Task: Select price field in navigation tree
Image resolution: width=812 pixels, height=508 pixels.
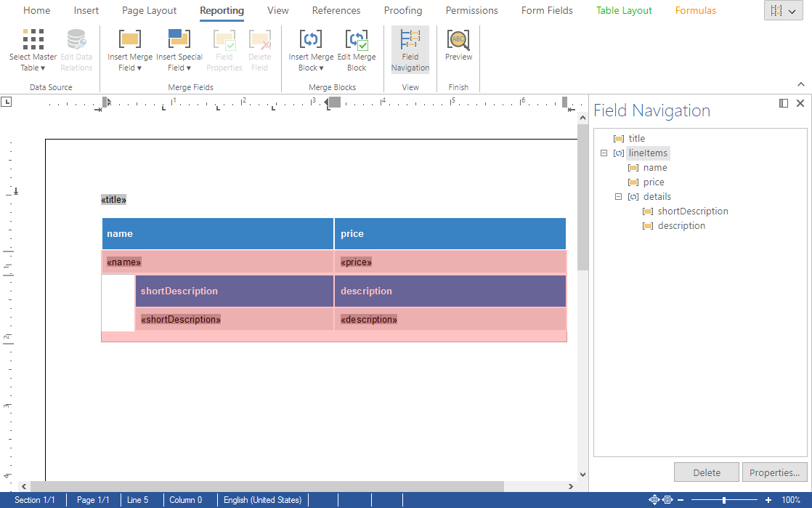Action: pos(654,182)
